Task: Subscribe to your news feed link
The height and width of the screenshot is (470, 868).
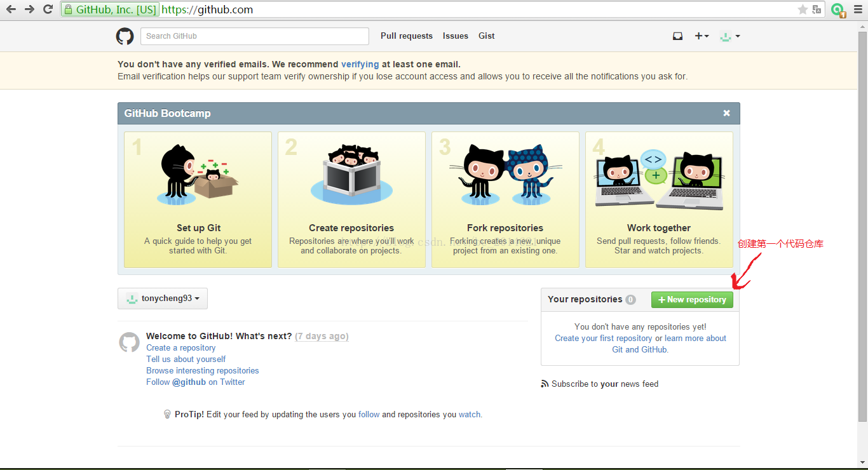Action: pos(605,384)
